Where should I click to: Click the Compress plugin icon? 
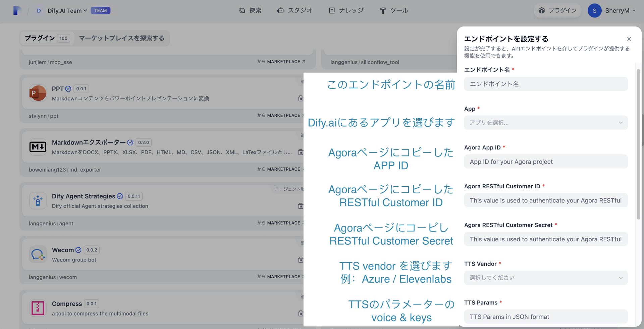pyautogui.click(x=38, y=308)
